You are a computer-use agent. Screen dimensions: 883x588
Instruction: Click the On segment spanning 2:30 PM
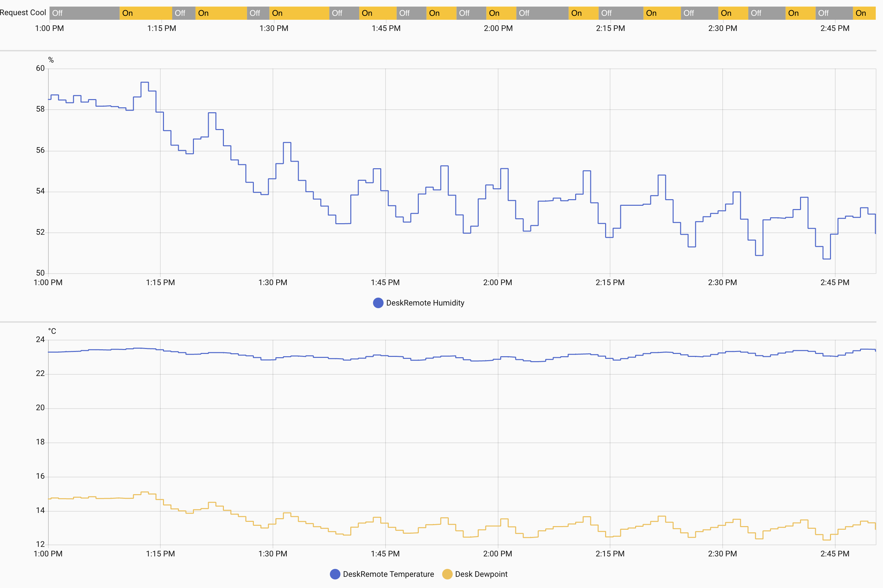[x=733, y=13]
